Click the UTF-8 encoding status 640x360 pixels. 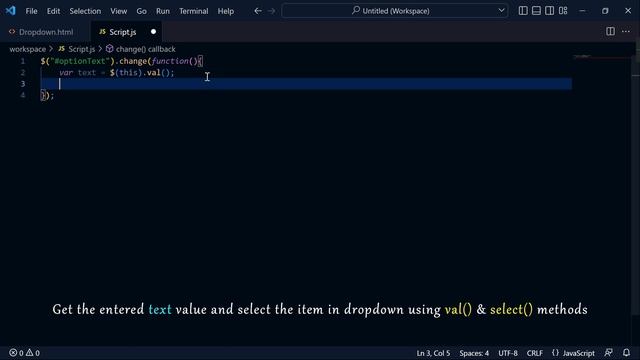pos(508,353)
